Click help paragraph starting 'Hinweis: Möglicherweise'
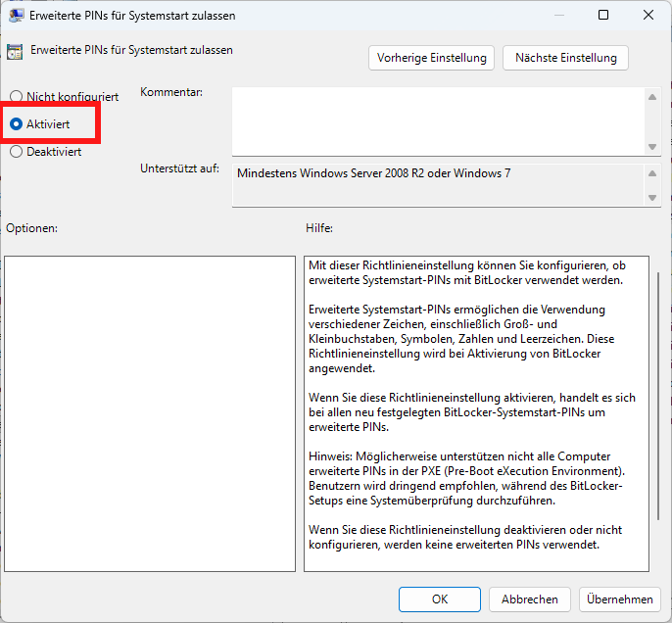 click(466, 478)
